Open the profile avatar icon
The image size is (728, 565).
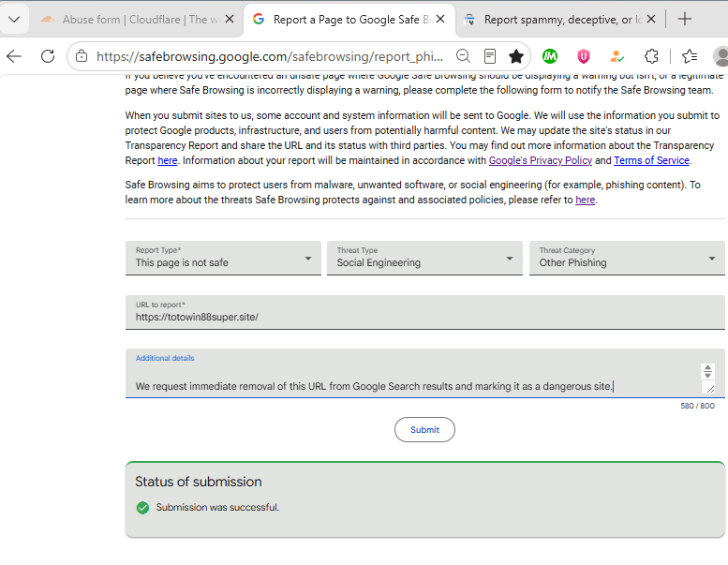(x=721, y=56)
